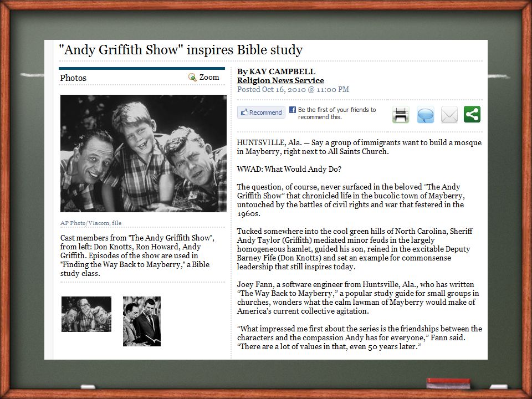Click the article headline "Andy Griffith Show" inspires Bible study
Viewport: 532px width, 399px height.
pos(181,50)
